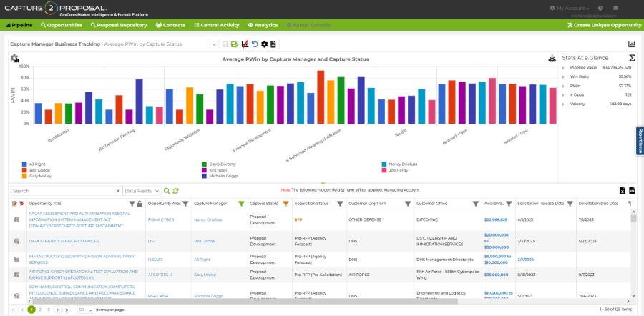The image size is (644, 316).
Task: Switch to the Analytics tab
Action: pyautogui.click(x=263, y=25)
